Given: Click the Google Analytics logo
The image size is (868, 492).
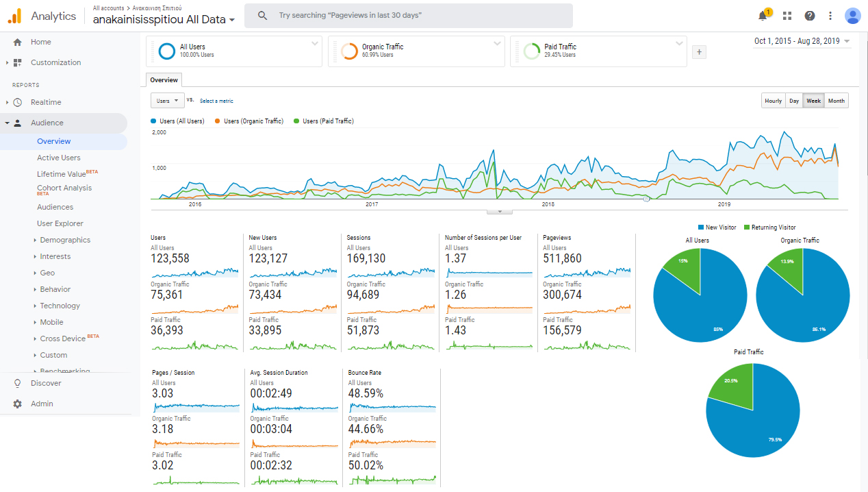Looking at the screenshot, I should click(14, 16).
